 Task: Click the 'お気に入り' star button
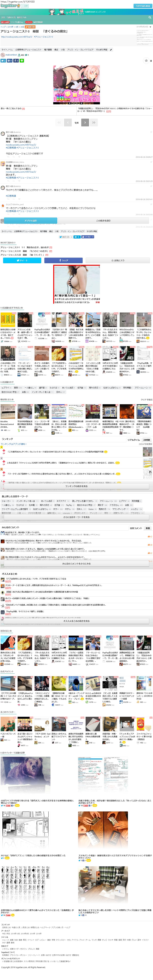(118, 261)
